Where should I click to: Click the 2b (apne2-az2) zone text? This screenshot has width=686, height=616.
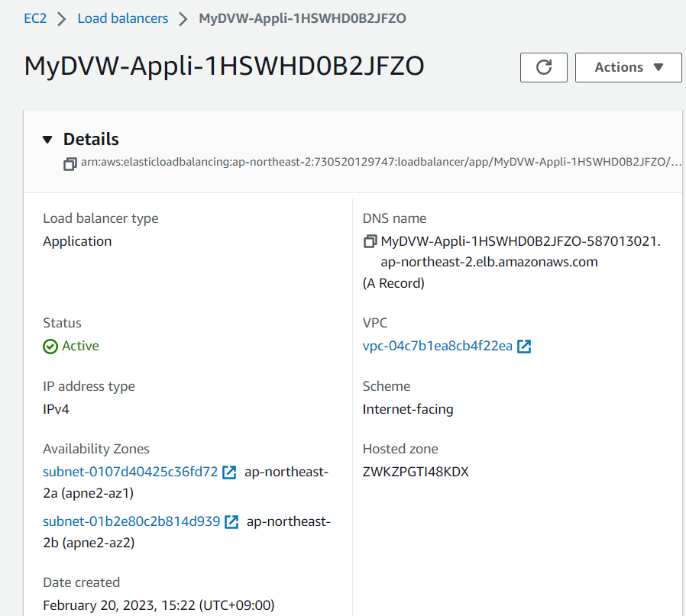(x=89, y=543)
